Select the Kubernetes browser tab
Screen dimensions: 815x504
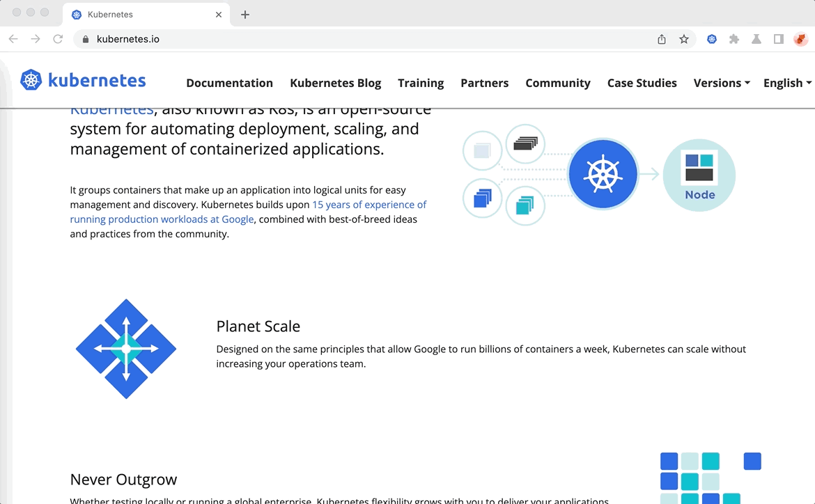pyautogui.click(x=147, y=15)
